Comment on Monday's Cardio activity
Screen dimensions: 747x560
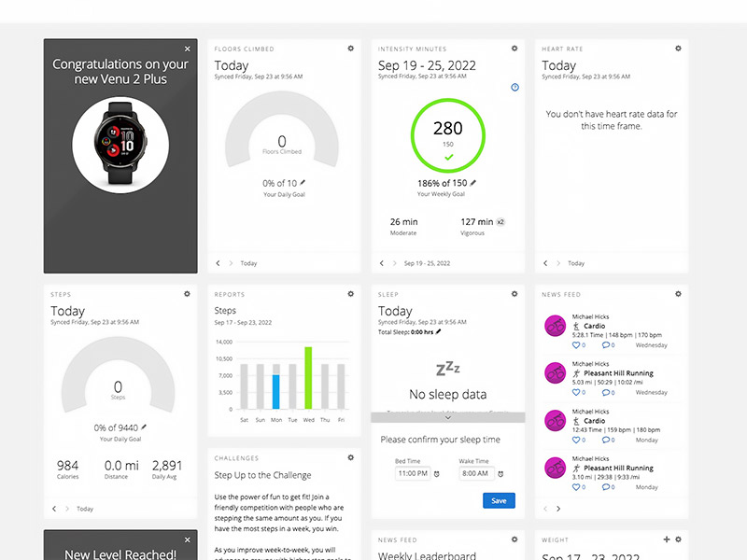coord(605,440)
